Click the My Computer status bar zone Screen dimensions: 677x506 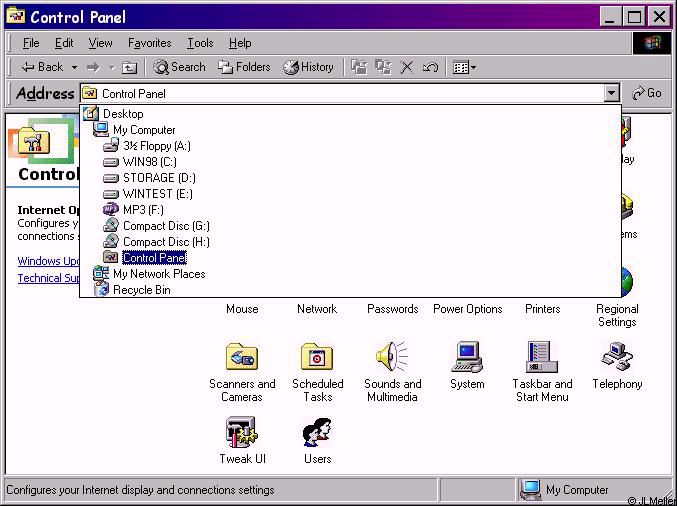point(594,490)
